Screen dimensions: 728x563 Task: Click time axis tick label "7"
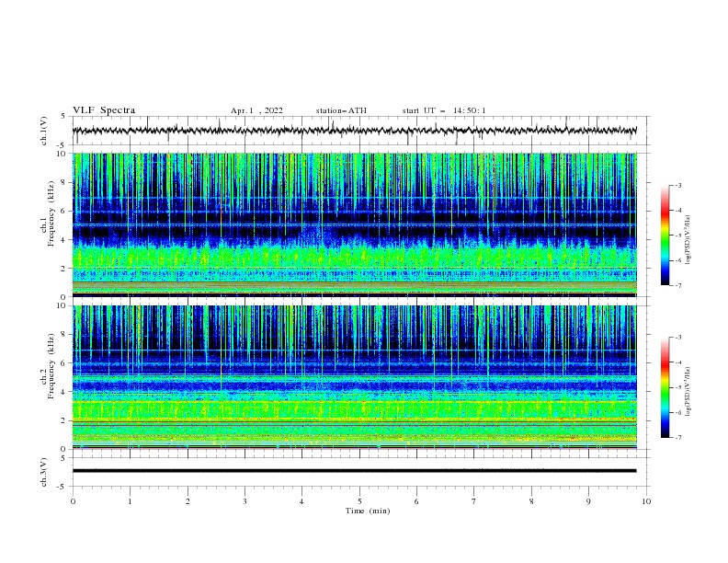coord(474,501)
